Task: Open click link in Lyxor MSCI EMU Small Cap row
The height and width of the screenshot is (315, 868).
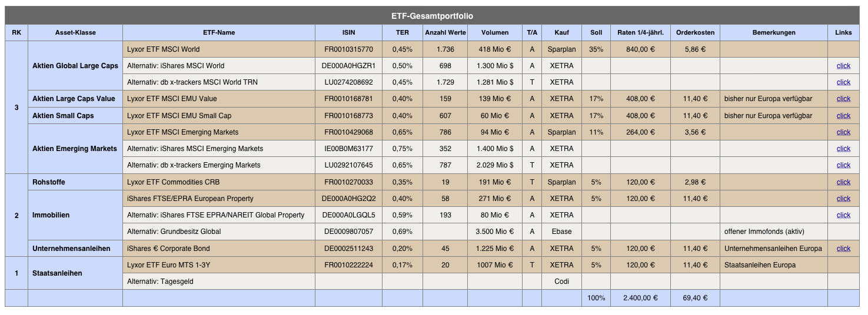Action: [843, 116]
